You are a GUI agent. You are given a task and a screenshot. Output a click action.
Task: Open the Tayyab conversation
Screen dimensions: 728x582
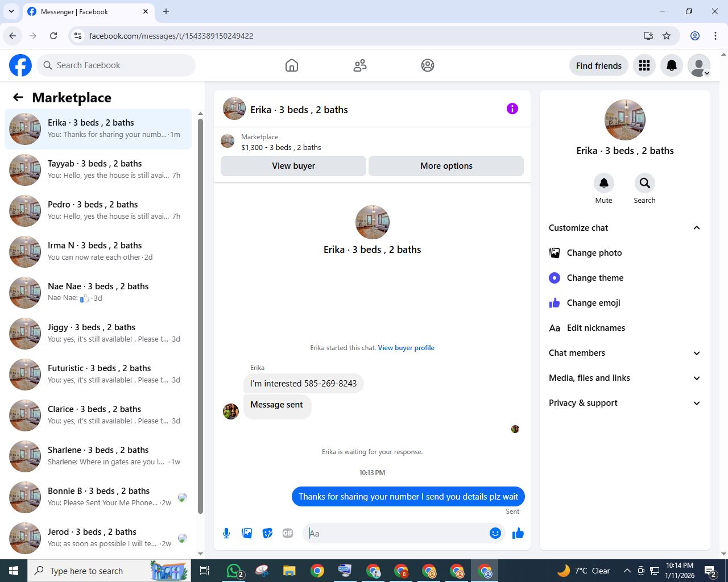[x=98, y=170]
